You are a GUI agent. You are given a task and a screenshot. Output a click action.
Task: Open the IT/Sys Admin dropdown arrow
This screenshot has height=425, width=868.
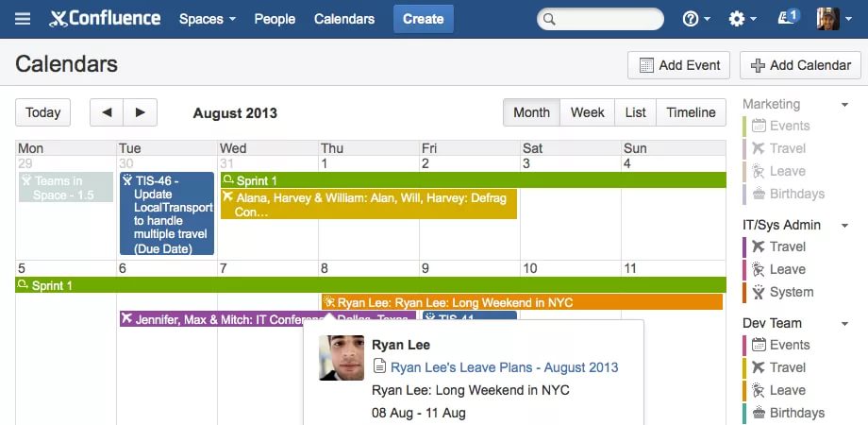pos(845,226)
